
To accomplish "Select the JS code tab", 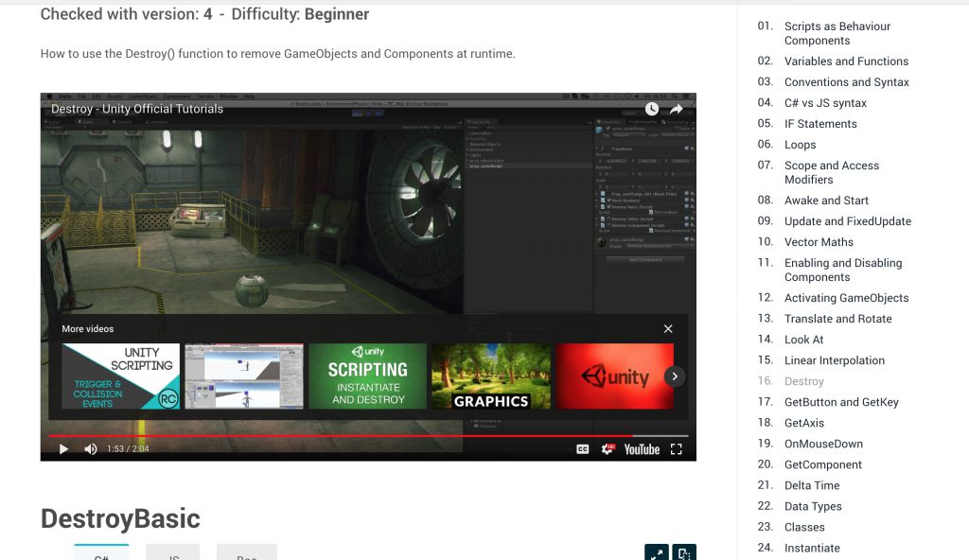I will coord(173,553).
